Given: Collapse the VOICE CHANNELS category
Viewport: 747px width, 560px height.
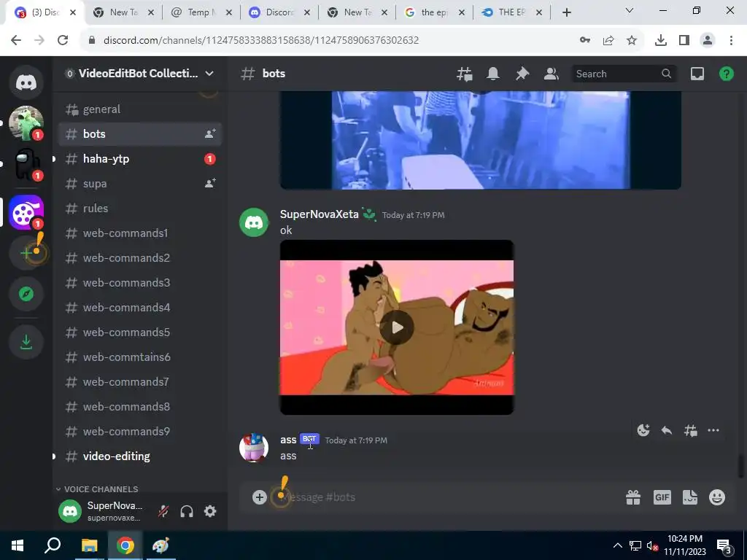Looking at the screenshot, I should tap(97, 489).
